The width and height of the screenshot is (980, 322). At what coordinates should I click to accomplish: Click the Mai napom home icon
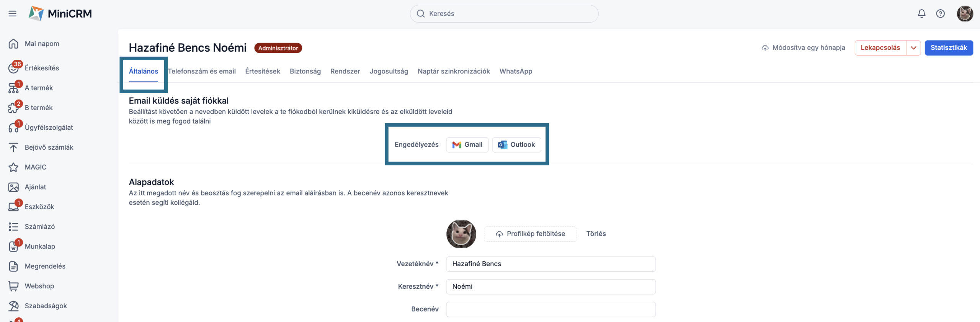coord(13,44)
